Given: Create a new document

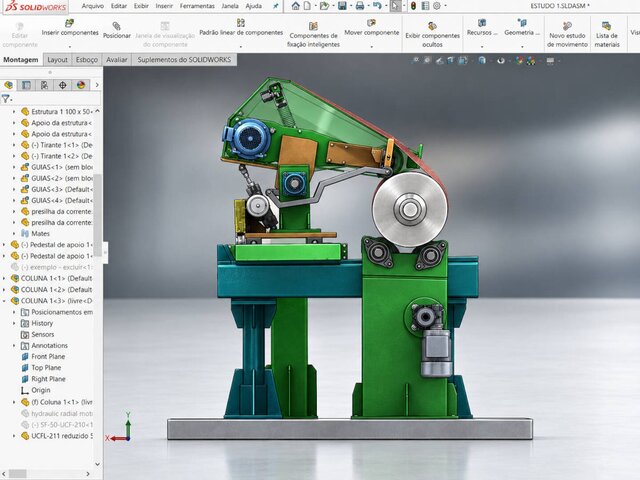Looking at the screenshot, I should (x=307, y=6).
